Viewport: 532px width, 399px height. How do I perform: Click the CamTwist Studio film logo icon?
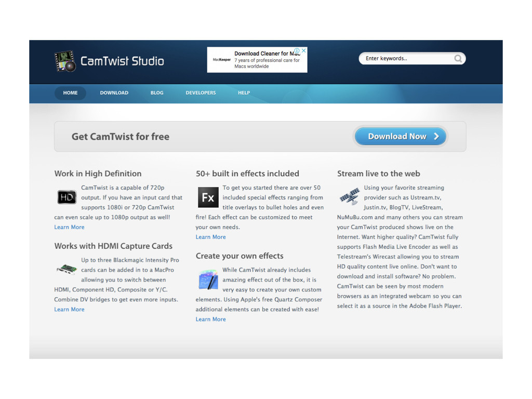tap(65, 61)
